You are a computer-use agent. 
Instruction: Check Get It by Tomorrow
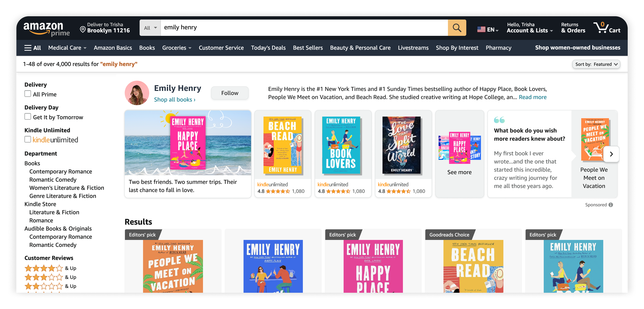point(28,117)
